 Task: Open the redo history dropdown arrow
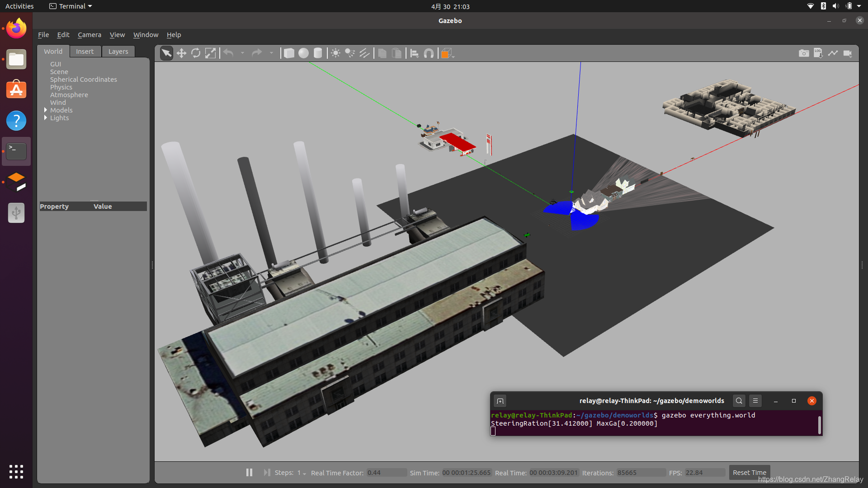272,53
